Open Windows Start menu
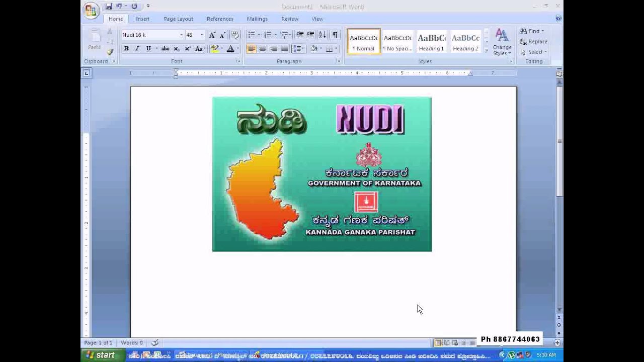 click(x=101, y=355)
